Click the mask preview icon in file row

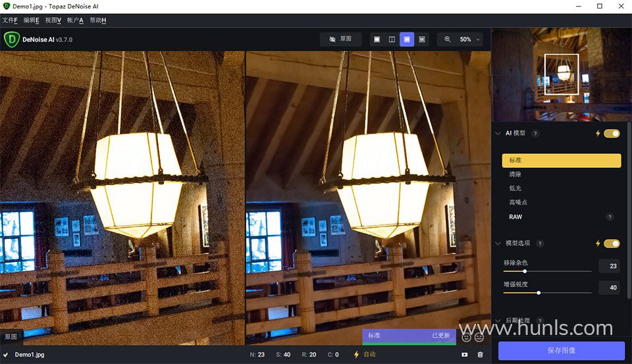point(464,355)
